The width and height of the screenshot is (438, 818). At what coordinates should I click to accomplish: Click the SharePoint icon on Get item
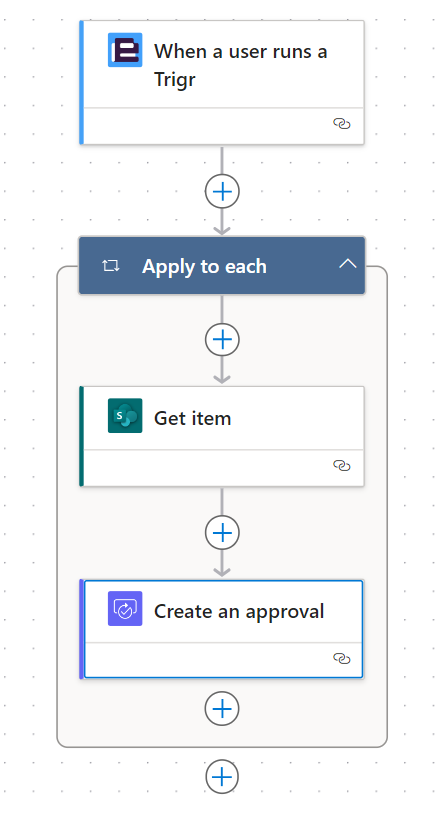tap(125, 416)
